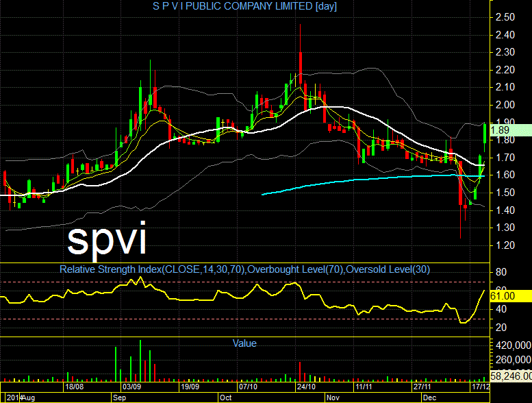Click the 1.20 price axis label
The width and height of the screenshot is (532, 403).
pyautogui.click(x=505, y=245)
